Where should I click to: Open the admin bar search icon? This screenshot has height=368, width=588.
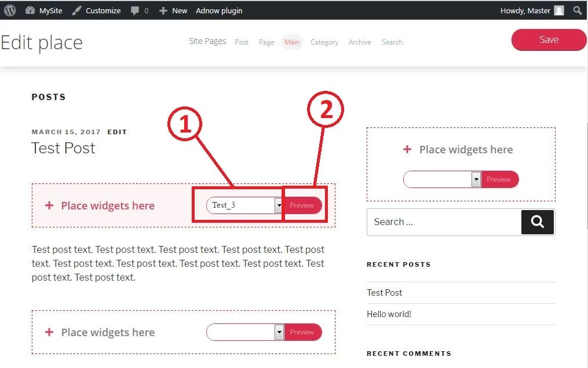click(x=577, y=10)
